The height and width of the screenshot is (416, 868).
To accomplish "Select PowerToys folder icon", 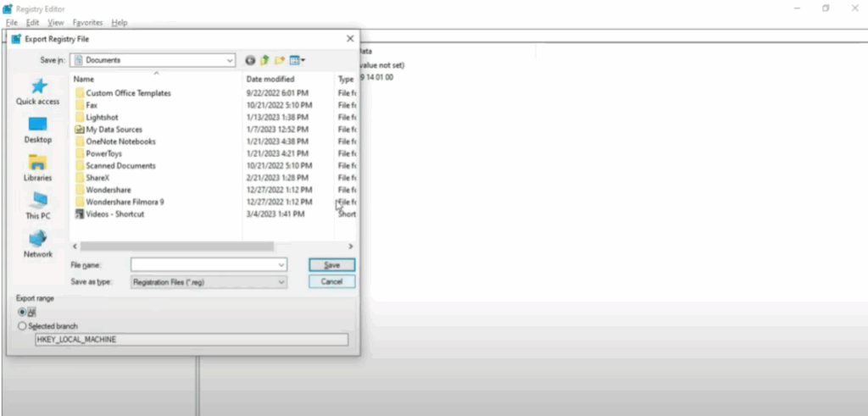I will click(x=80, y=154).
